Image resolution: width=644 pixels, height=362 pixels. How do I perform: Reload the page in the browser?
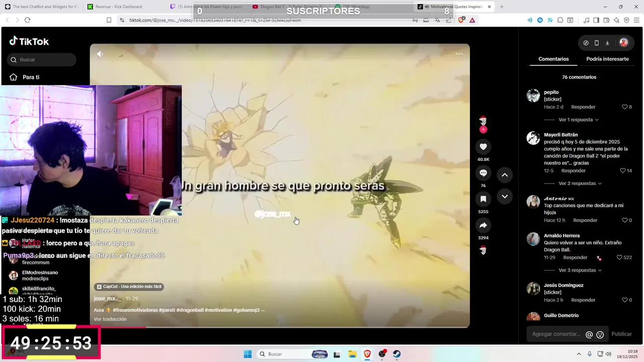coord(27,20)
